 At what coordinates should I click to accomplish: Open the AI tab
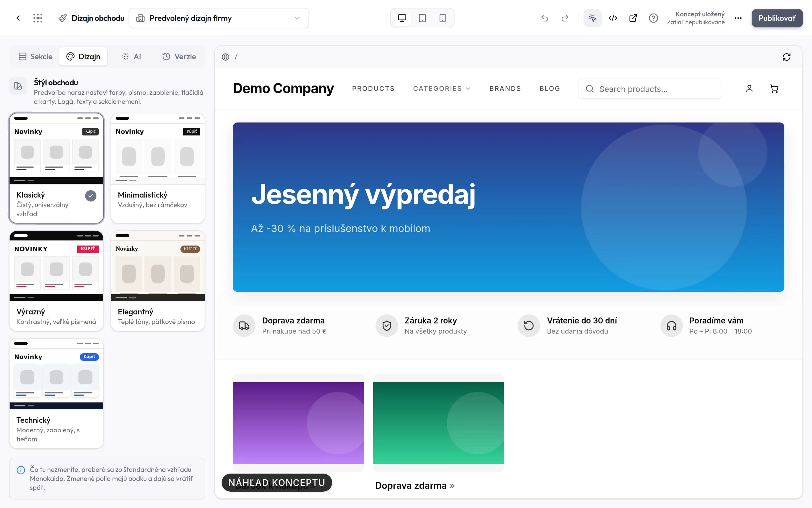132,56
